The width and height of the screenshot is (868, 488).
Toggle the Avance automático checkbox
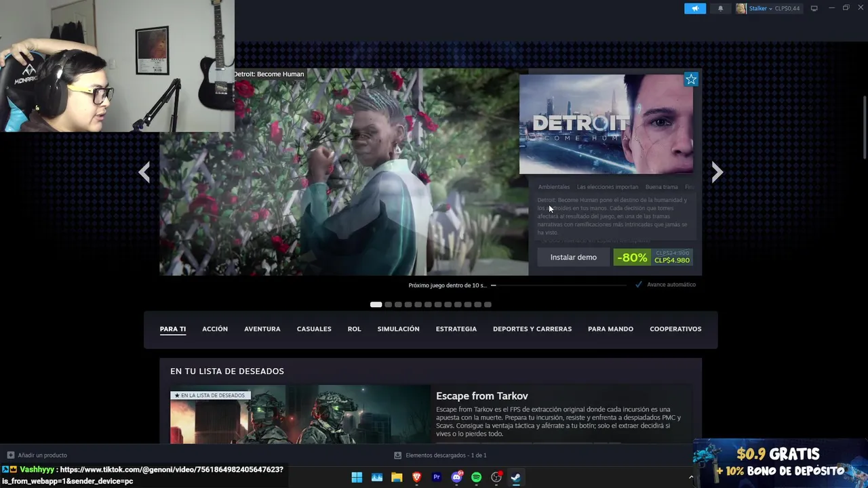point(639,285)
